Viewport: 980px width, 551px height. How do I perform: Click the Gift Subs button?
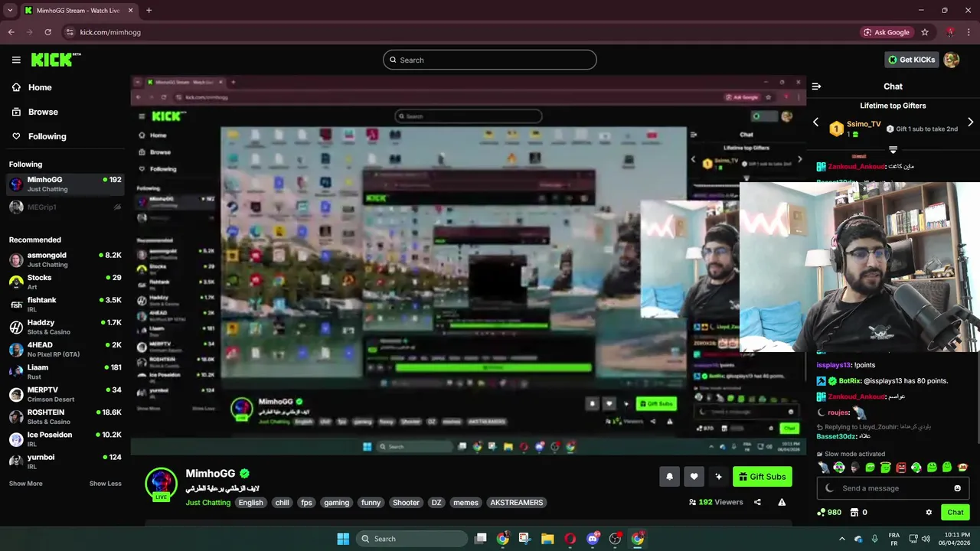[763, 477]
